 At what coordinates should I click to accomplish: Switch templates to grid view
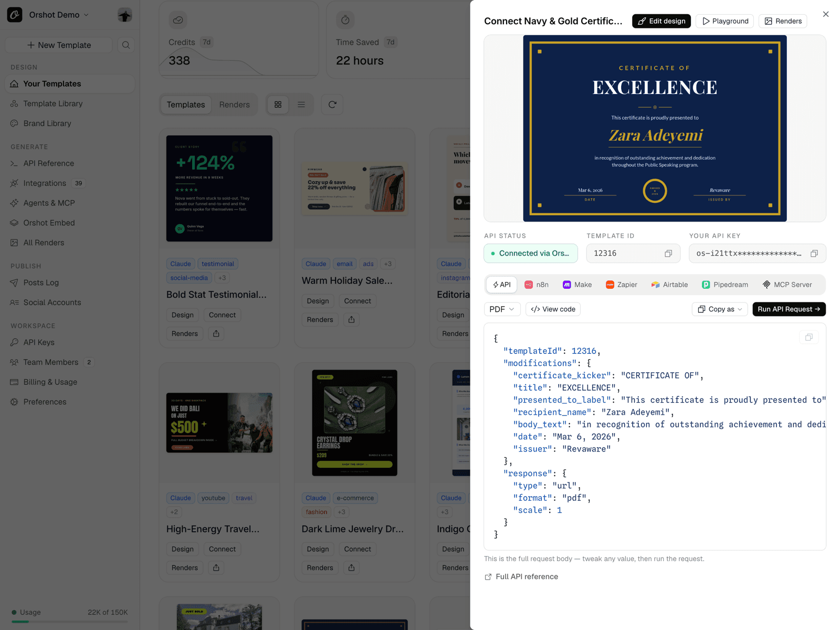pos(278,104)
